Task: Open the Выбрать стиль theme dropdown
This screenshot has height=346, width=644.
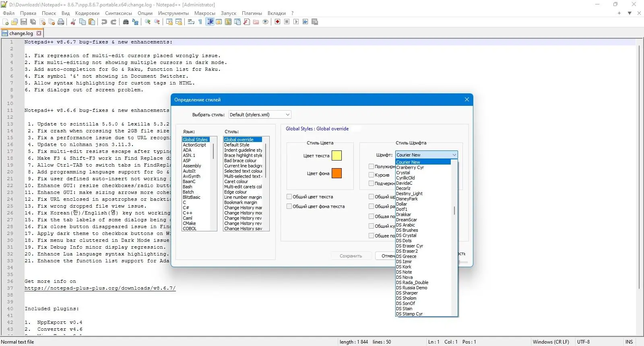Action: click(260, 115)
